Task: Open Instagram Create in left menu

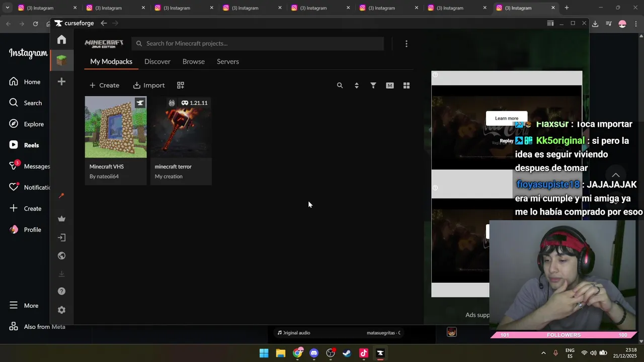Action: [x=25, y=209]
